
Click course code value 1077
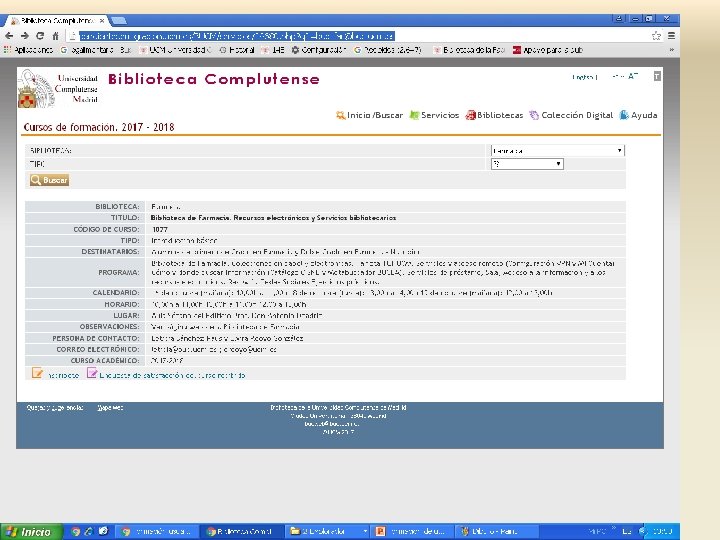click(160, 229)
